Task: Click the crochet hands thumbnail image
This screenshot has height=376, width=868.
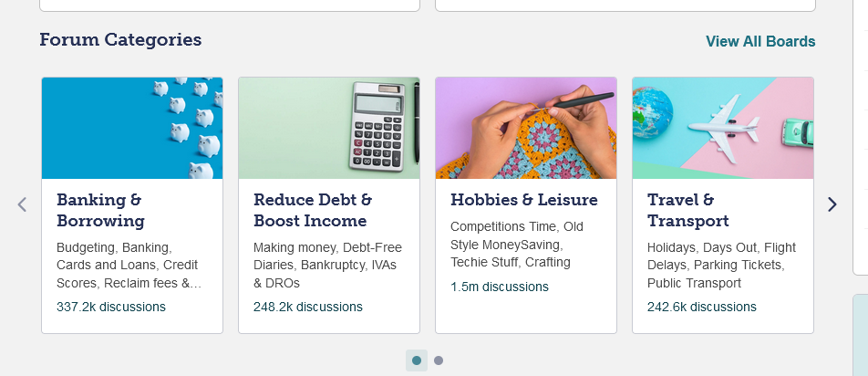Action: [526, 128]
